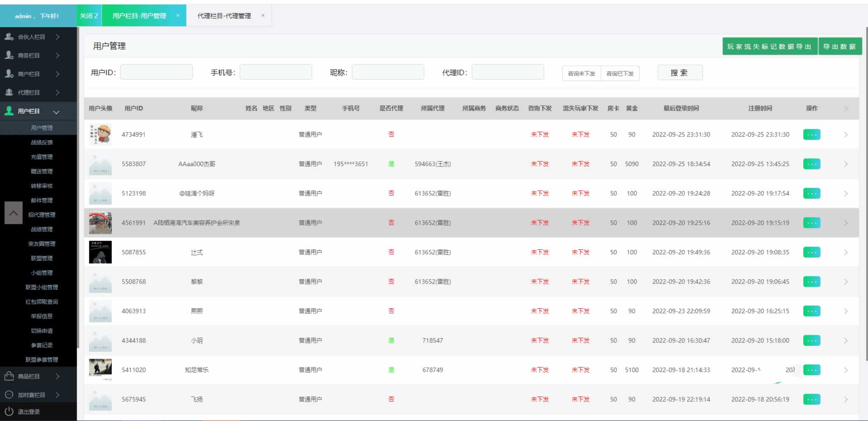Click the scroll-up arrow button in sidebar
This screenshot has width=868, height=421.
pyautogui.click(x=14, y=213)
